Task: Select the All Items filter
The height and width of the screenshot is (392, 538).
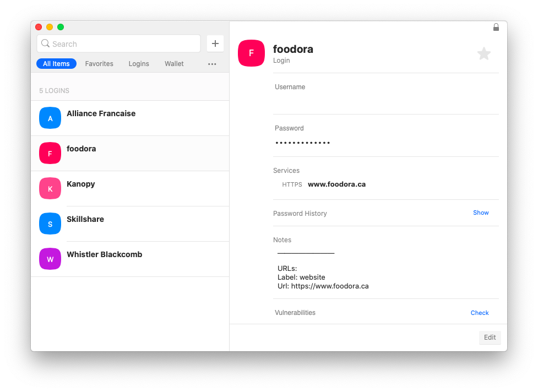Action: coord(56,63)
